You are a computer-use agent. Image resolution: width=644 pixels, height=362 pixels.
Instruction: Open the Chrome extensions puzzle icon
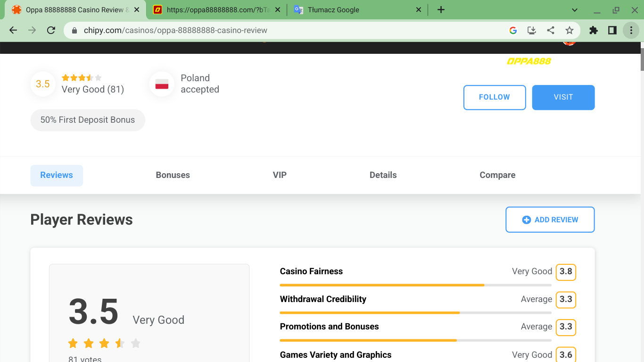tap(594, 30)
